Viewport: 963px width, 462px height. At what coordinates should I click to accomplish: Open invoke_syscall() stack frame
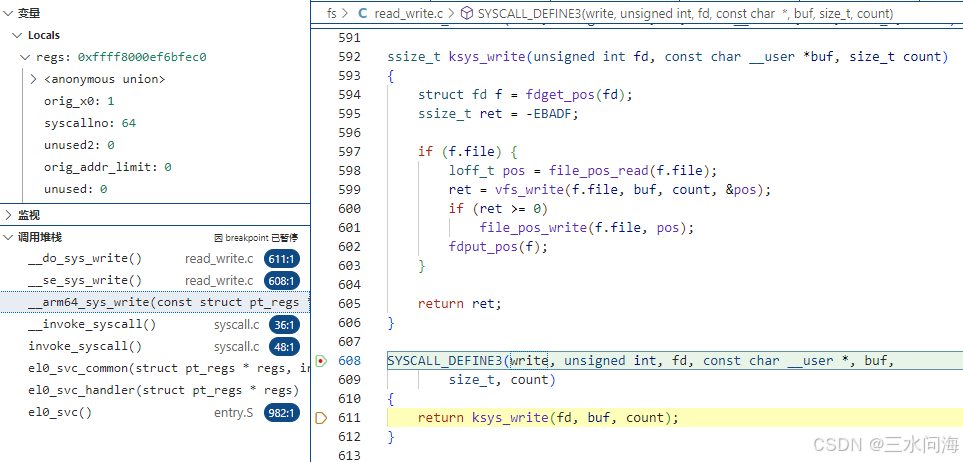click(155, 346)
